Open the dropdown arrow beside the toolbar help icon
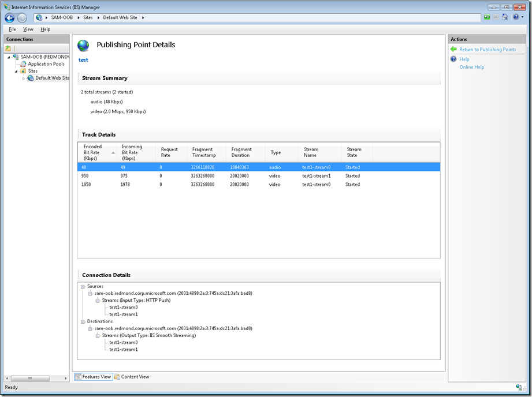The width and height of the screenshot is (532, 397). pos(523,17)
